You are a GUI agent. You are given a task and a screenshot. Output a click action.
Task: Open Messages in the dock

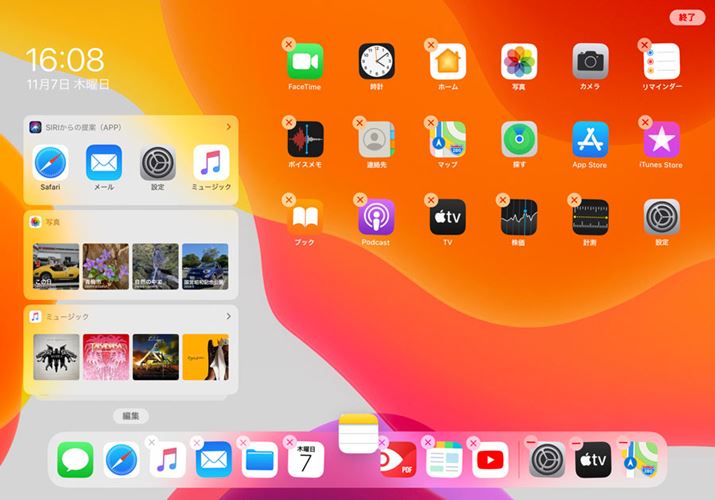[x=75, y=460]
